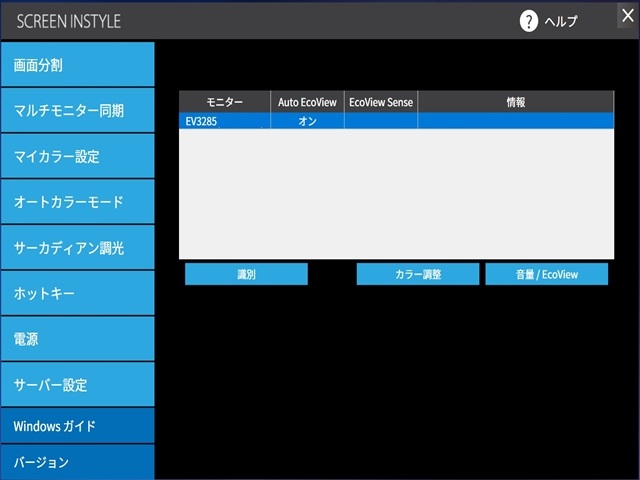The width and height of the screenshot is (640, 480).
Task: Click the EcoView Sense column header
Action: [381, 102]
